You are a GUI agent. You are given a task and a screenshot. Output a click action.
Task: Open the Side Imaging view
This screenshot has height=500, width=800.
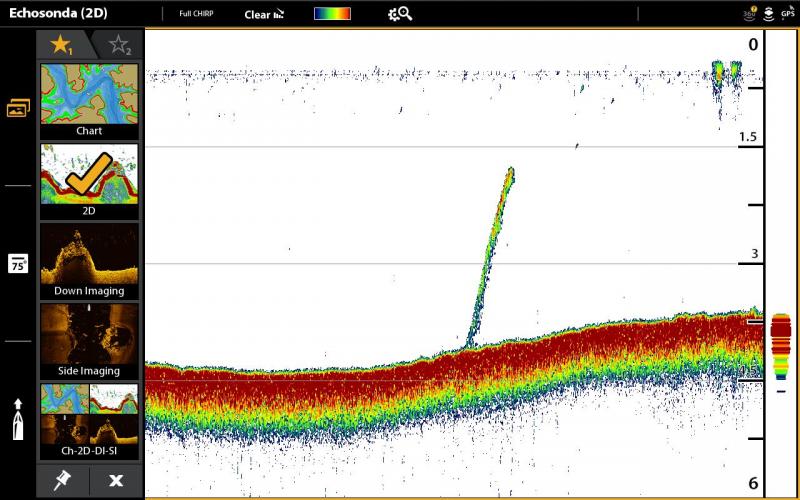[89, 340]
